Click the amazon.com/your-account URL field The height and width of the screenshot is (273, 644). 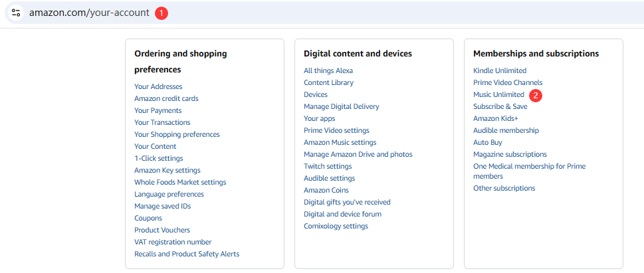89,13
